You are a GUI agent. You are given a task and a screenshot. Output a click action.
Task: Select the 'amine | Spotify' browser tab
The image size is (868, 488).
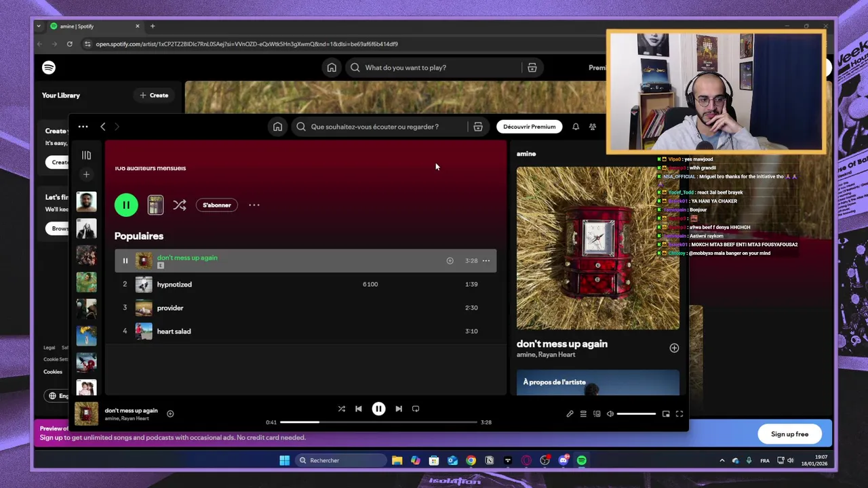94,26
